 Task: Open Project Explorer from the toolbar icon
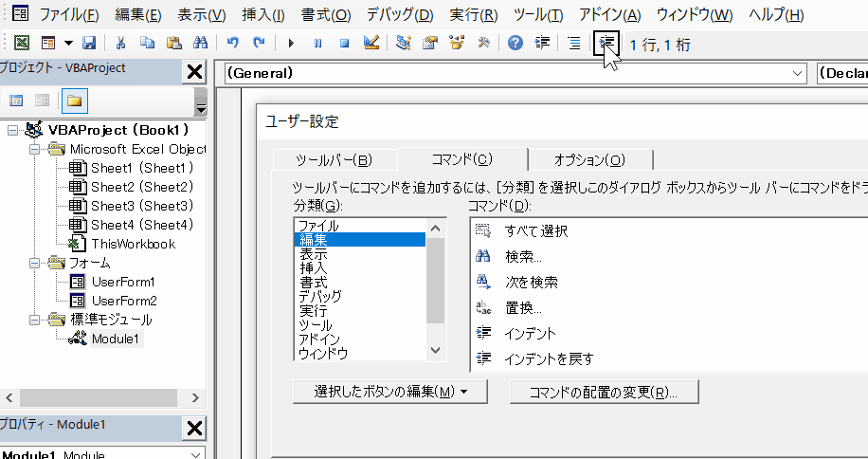point(404,43)
